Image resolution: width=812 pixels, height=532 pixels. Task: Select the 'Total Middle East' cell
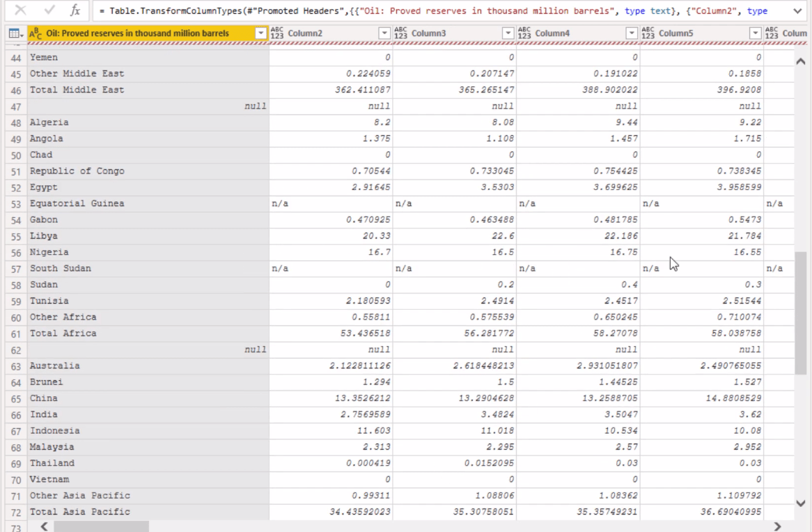(x=148, y=90)
